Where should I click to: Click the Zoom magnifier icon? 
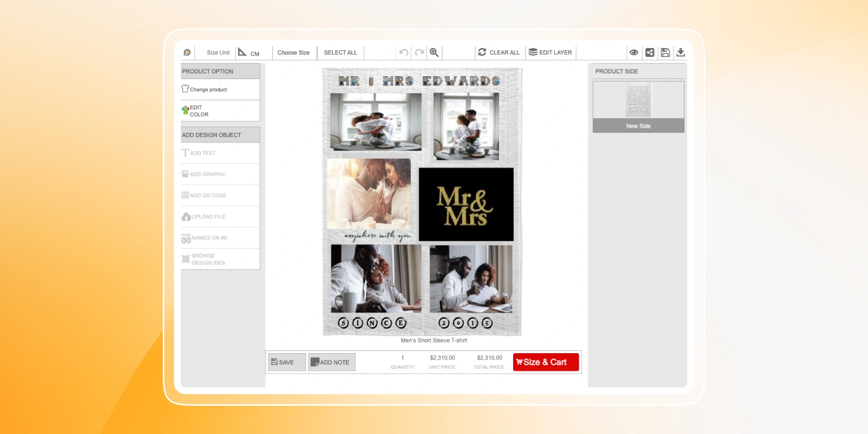(434, 52)
